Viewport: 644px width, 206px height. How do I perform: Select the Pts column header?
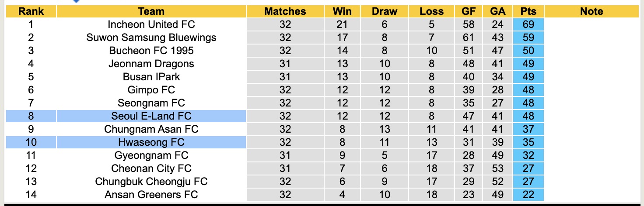(528, 12)
